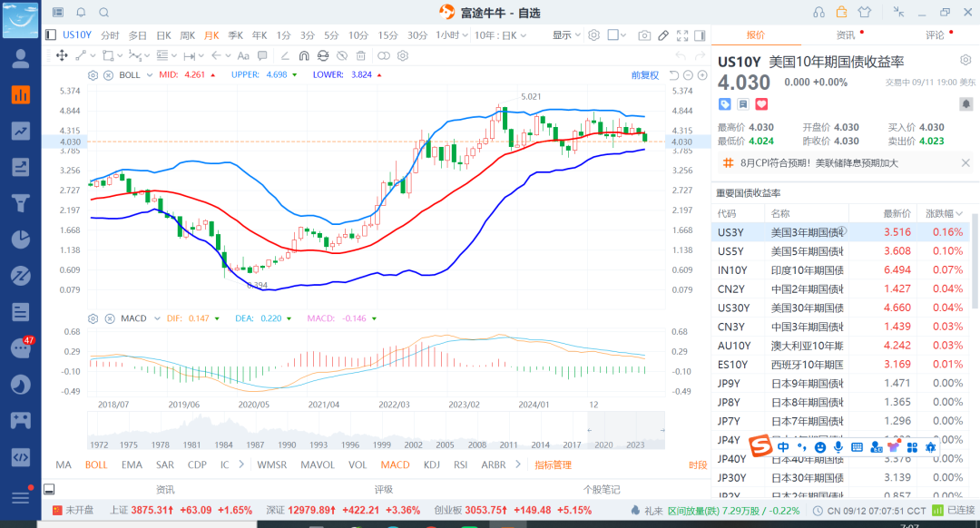
Task: Select the magnet snap tool
Action: [304, 55]
